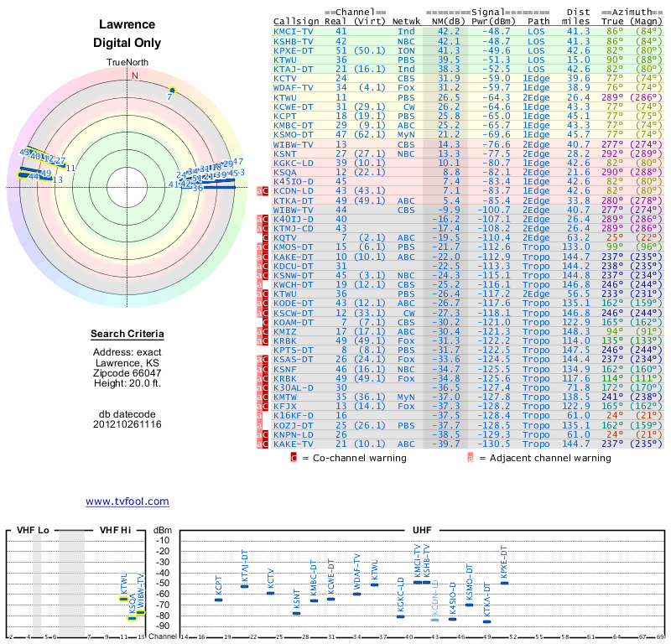This screenshot has width=671, height=644.
Task: Click the 'NM(dB)' column header
Action: (x=448, y=21)
